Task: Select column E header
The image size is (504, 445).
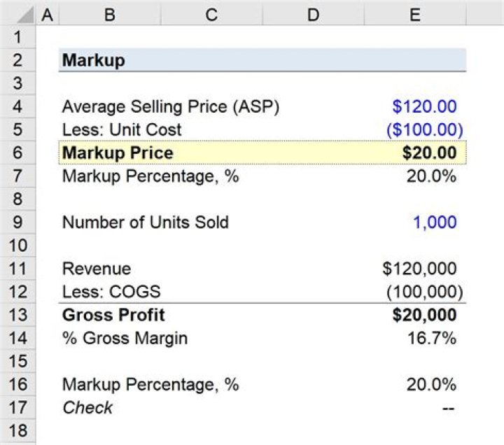Action: pos(415,15)
